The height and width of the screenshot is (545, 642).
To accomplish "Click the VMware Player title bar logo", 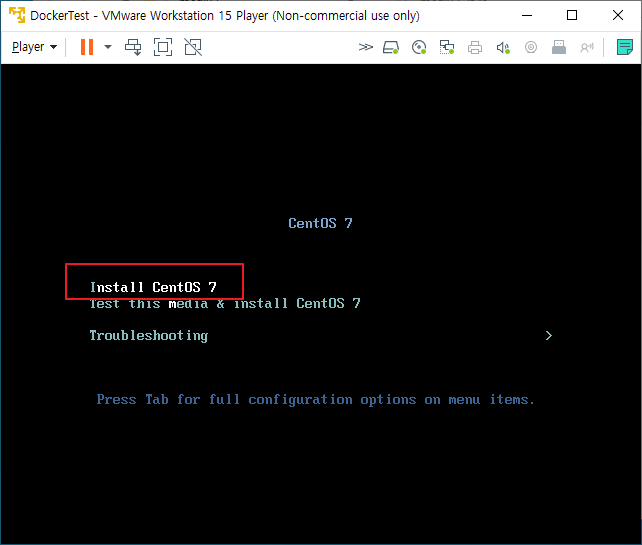I will pyautogui.click(x=17, y=15).
